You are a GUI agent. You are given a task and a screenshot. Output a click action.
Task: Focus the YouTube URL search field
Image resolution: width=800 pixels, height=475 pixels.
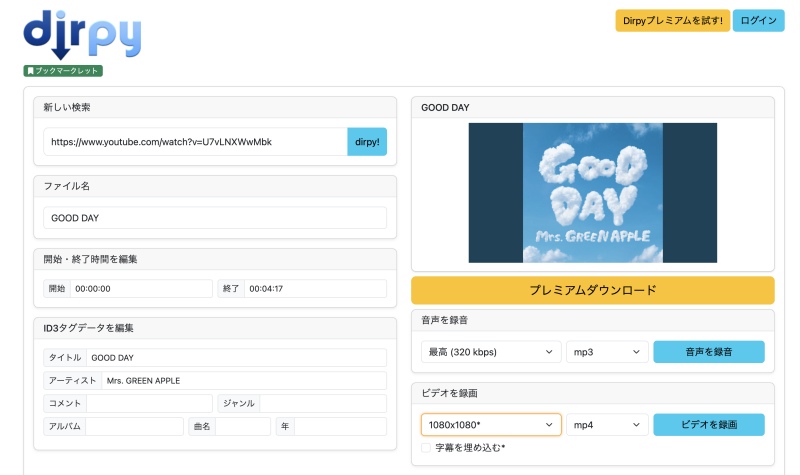[195, 142]
